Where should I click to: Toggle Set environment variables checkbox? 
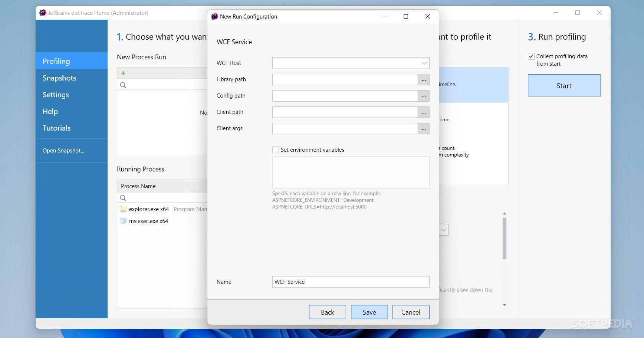point(276,150)
